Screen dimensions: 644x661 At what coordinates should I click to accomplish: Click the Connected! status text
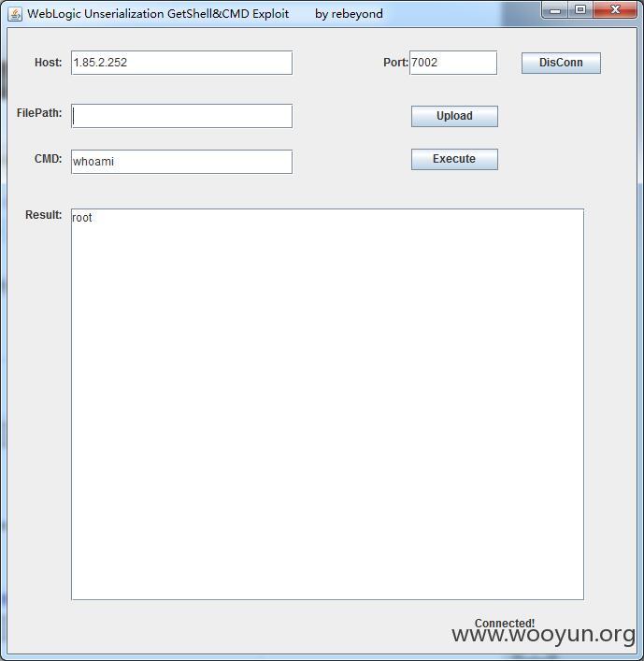(505, 623)
